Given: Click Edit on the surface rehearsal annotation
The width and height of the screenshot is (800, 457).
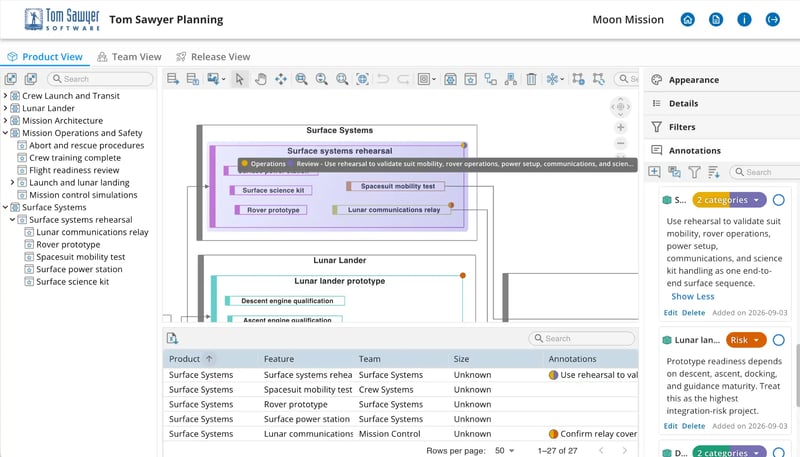Looking at the screenshot, I should [670, 313].
